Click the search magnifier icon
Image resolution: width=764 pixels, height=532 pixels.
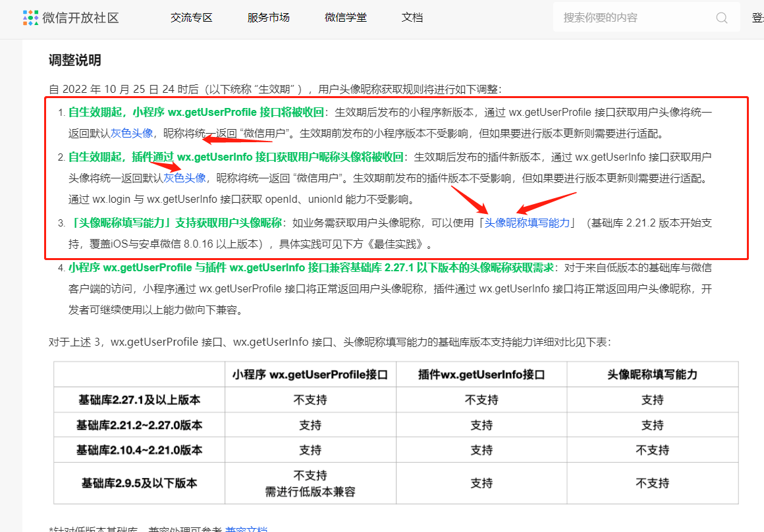click(x=722, y=18)
